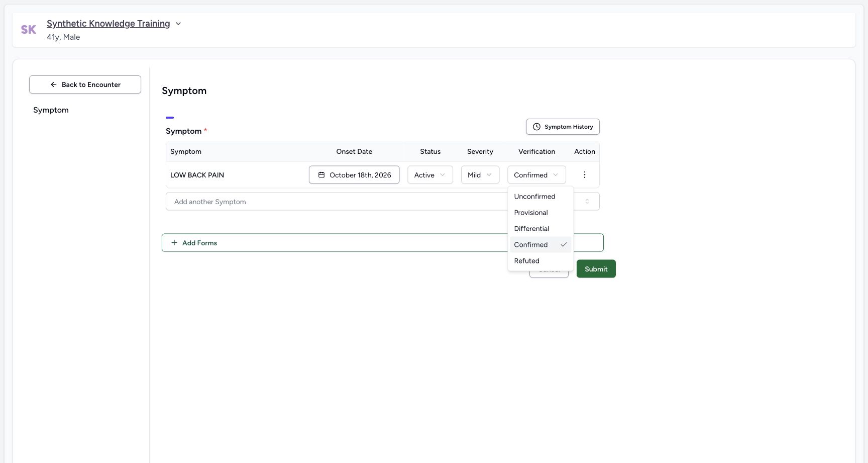Click the Action column header
Image resolution: width=868 pixels, height=463 pixels.
click(585, 151)
